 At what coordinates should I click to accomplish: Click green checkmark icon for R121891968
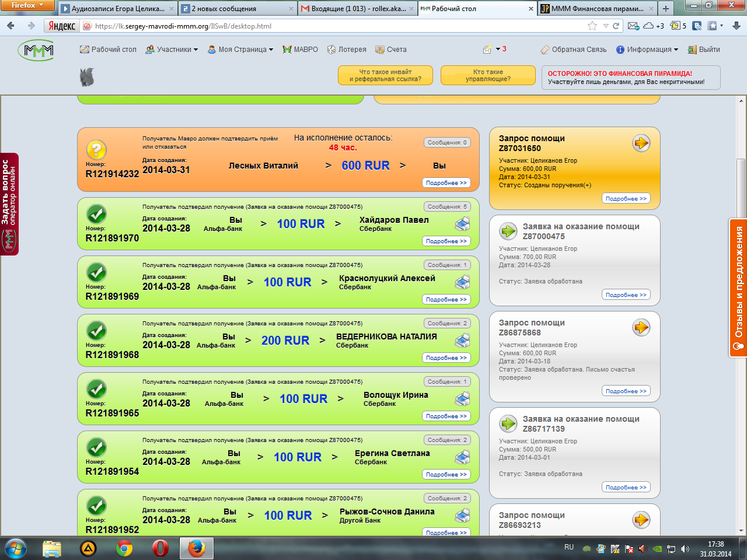(96, 331)
